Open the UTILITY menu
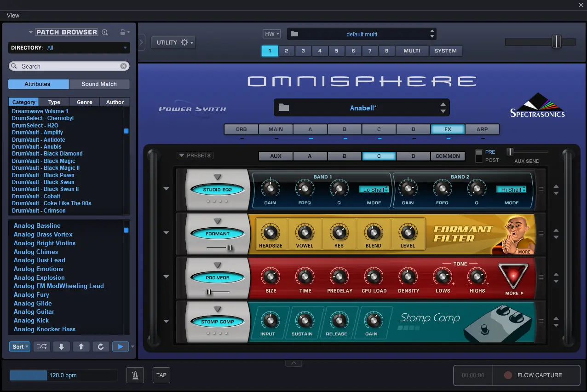587x392 pixels. [x=173, y=42]
